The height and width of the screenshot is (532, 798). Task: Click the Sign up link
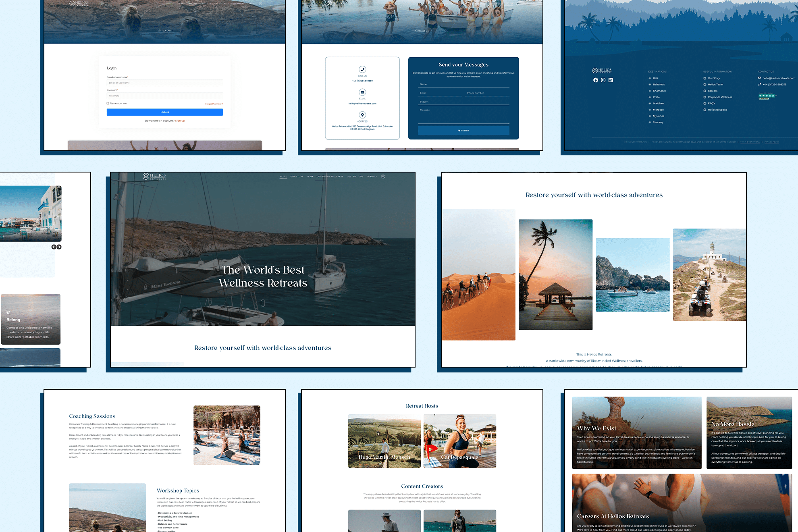pos(180,121)
